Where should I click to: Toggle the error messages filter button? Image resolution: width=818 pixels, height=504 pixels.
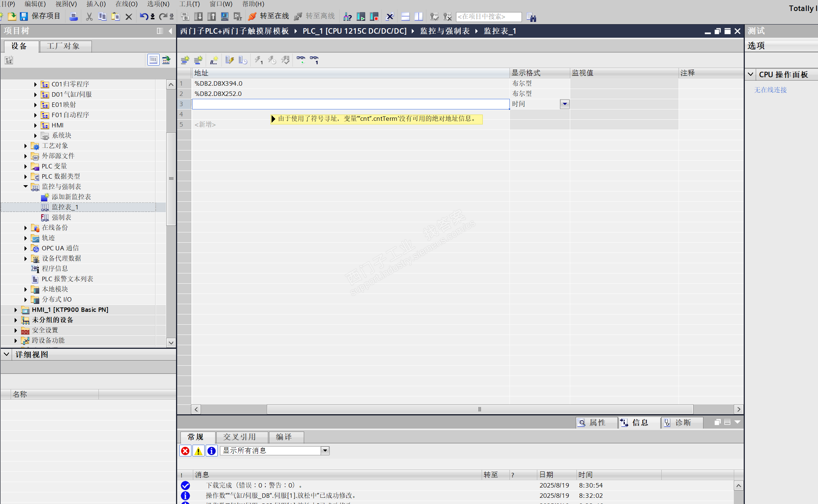[186, 451]
